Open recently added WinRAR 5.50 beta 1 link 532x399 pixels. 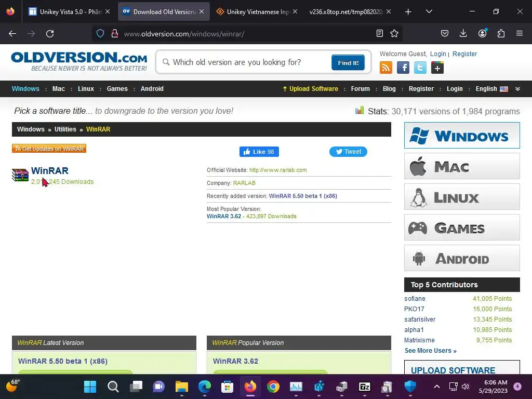303,196
